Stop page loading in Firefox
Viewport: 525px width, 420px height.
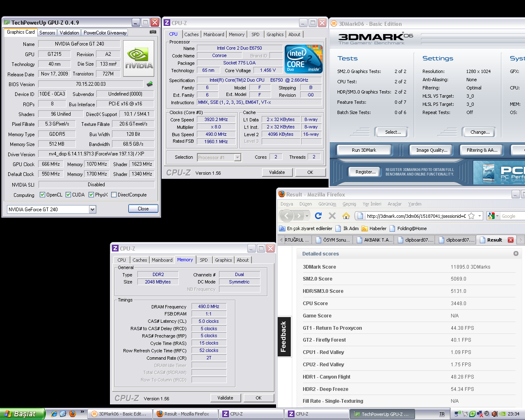332,216
